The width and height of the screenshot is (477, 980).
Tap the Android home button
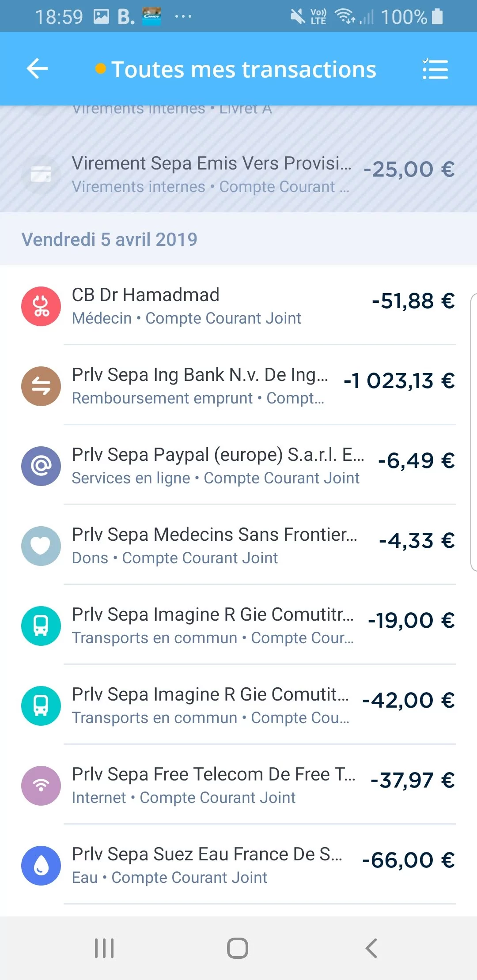(238, 948)
